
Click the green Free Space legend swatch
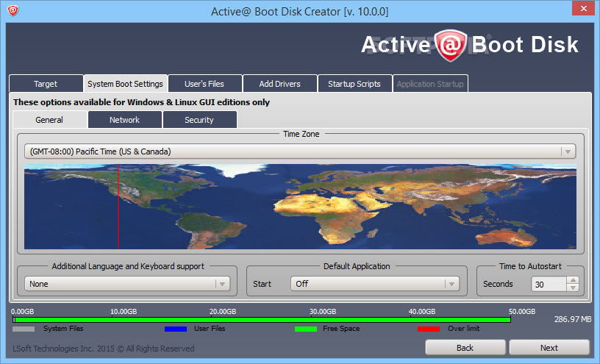pos(306,329)
